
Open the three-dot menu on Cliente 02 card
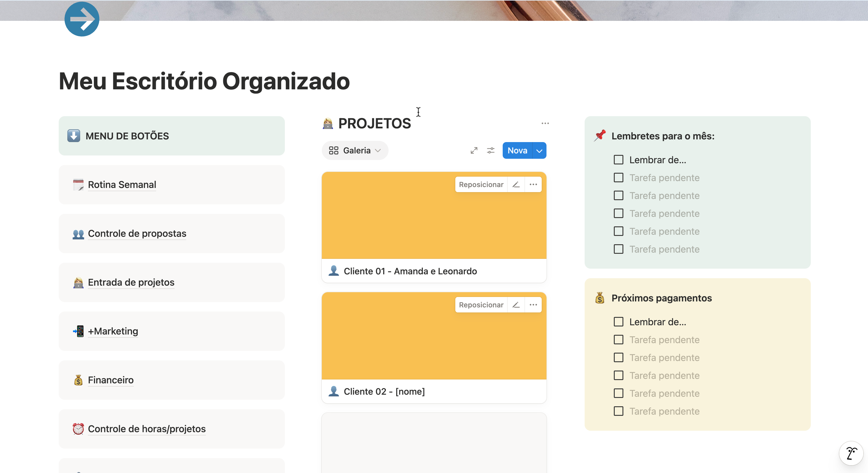[x=533, y=305]
